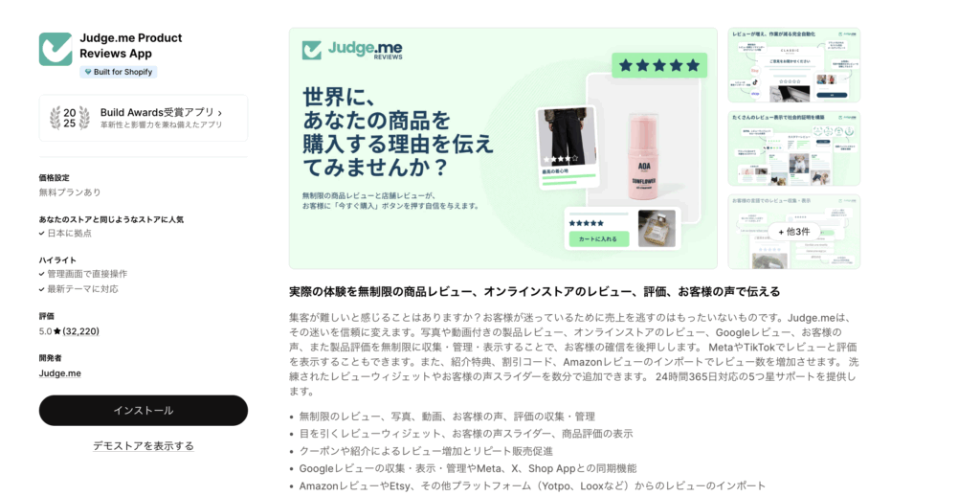The width and height of the screenshot is (980, 496).
Task: Click the checkmark beside 最新テーマに対応
Action: pyautogui.click(x=42, y=289)
